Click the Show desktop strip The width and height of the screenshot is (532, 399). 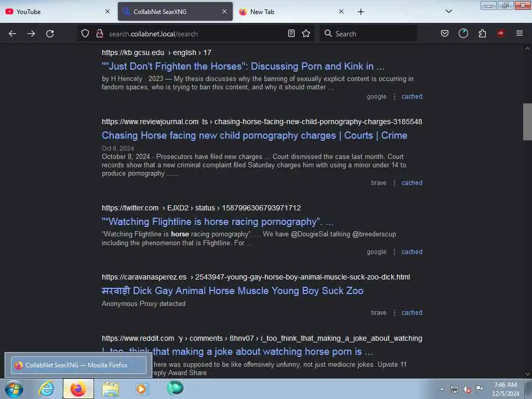click(x=528, y=389)
